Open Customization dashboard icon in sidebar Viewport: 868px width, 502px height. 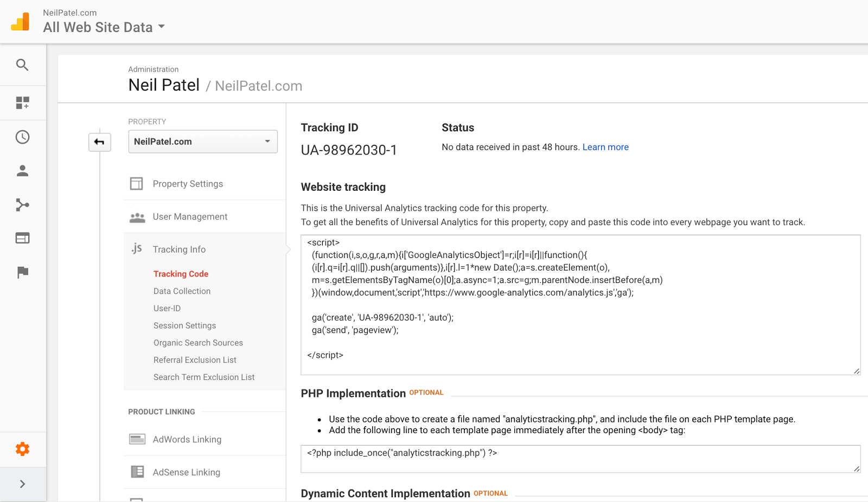22,103
